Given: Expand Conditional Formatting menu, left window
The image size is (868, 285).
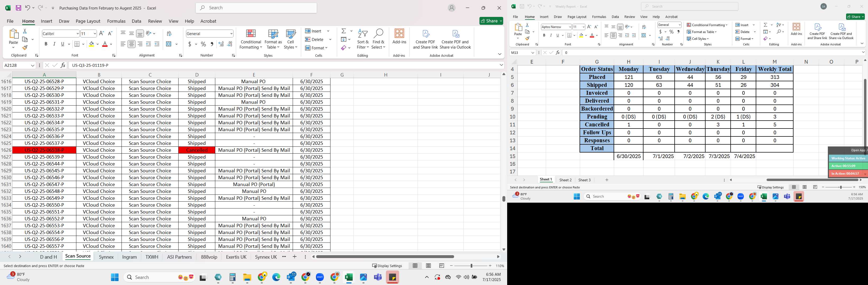Looking at the screenshot, I should pyautogui.click(x=251, y=39).
